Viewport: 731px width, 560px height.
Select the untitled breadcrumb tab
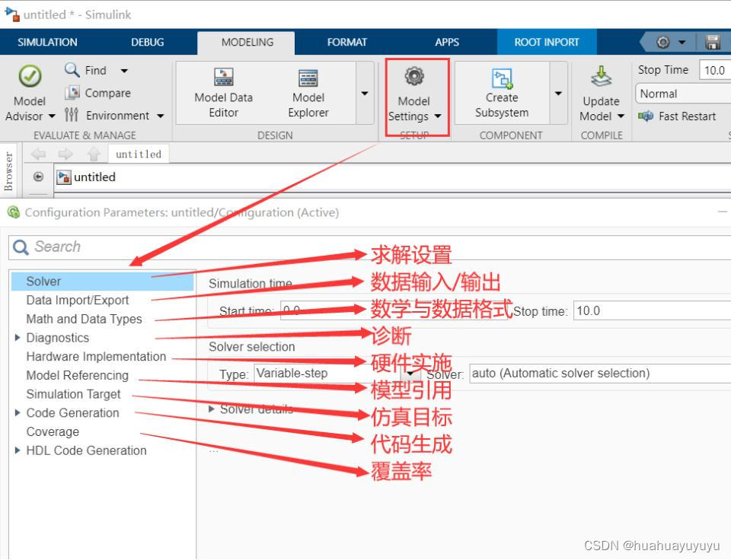coord(139,154)
